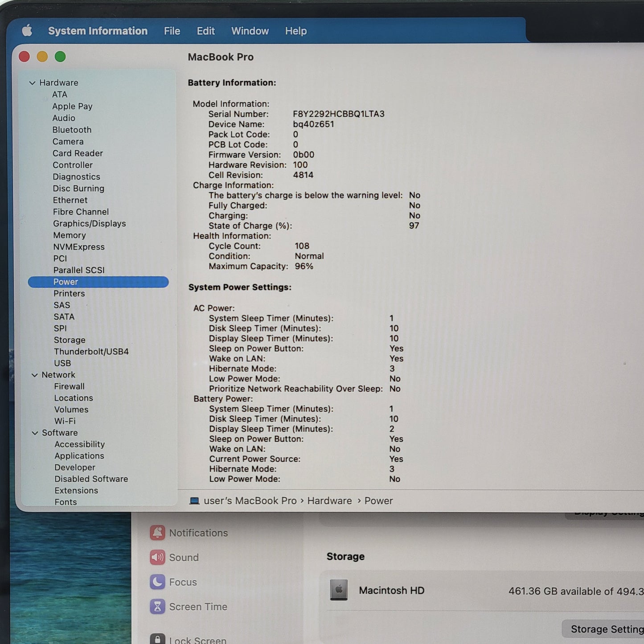This screenshot has height=644, width=644.
Task: Select NVMExpress in the sidebar
Action: 79,247
